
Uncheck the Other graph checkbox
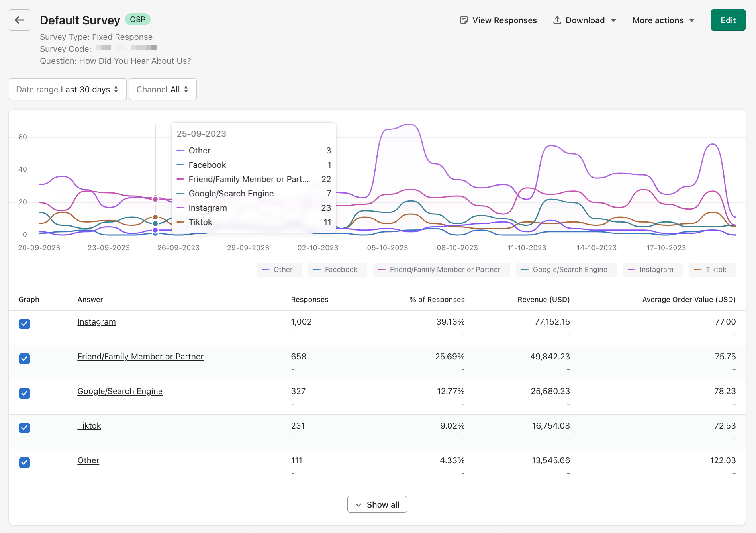(x=24, y=462)
